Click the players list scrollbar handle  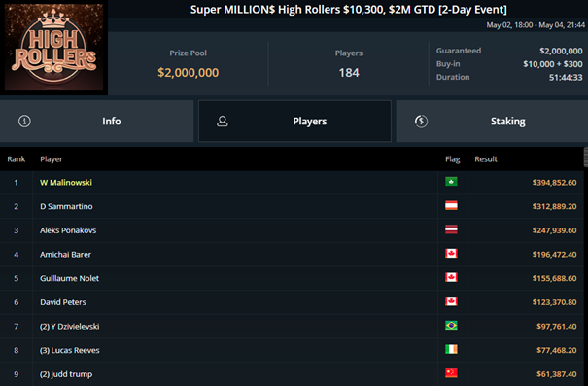tap(586, 158)
